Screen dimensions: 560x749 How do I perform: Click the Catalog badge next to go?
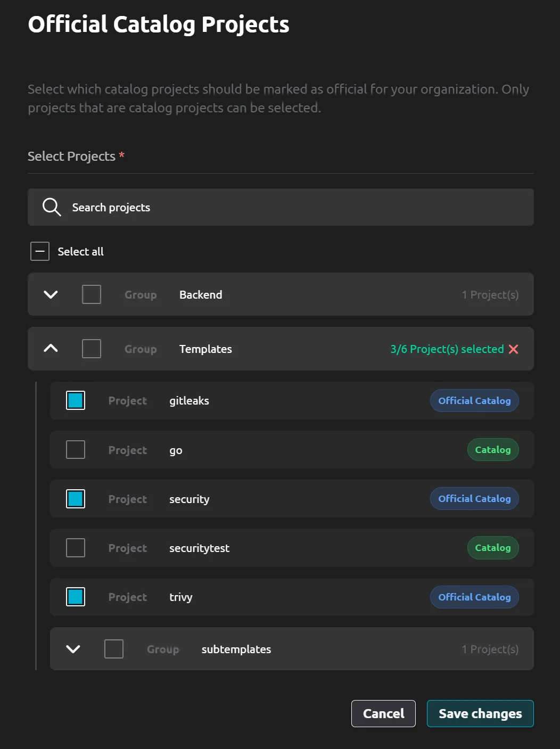(x=492, y=449)
